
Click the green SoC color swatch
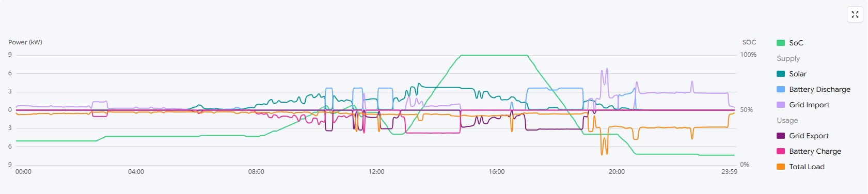(x=781, y=43)
